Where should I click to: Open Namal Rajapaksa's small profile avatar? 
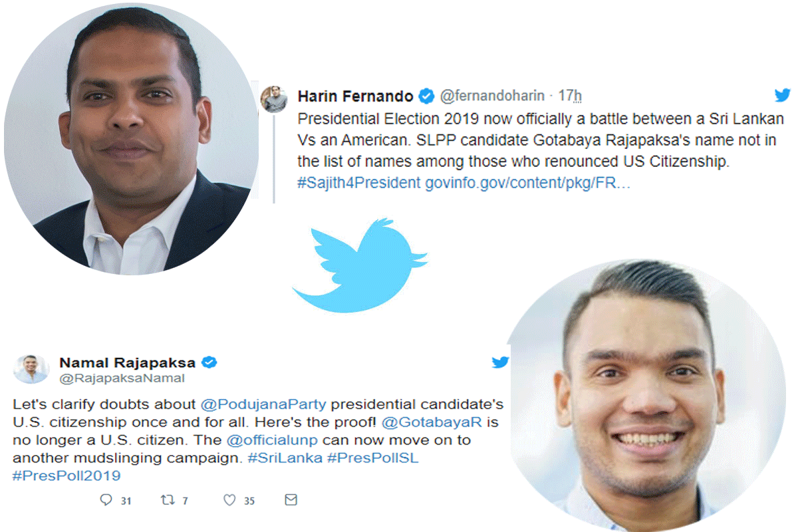click(x=31, y=368)
